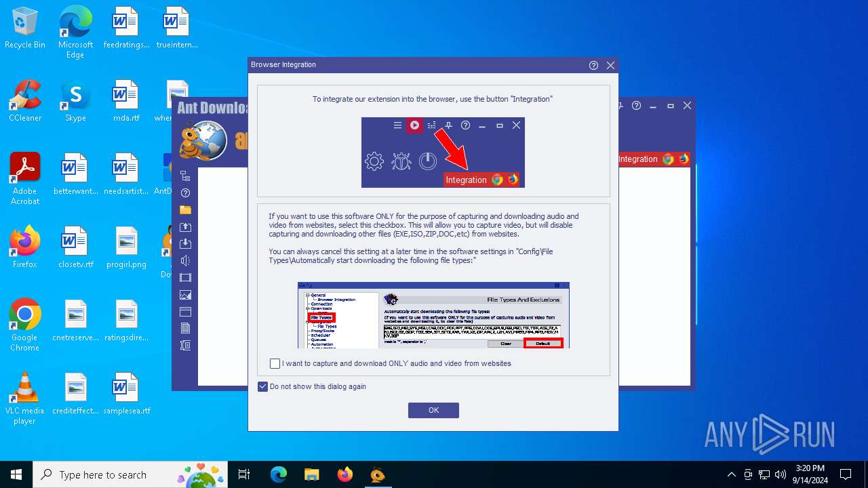The width and height of the screenshot is (868, 488).
Task: Select the feedratings document on the desktop
Action: pos(126,28)
